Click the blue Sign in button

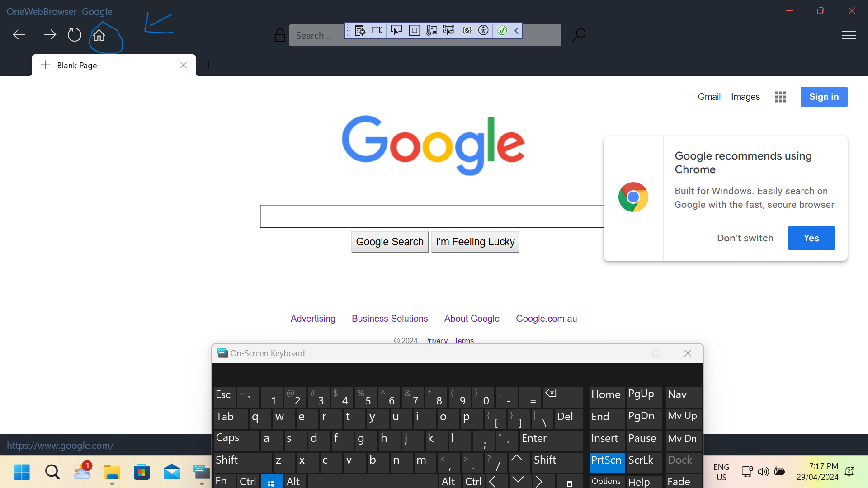pos(824,97)
